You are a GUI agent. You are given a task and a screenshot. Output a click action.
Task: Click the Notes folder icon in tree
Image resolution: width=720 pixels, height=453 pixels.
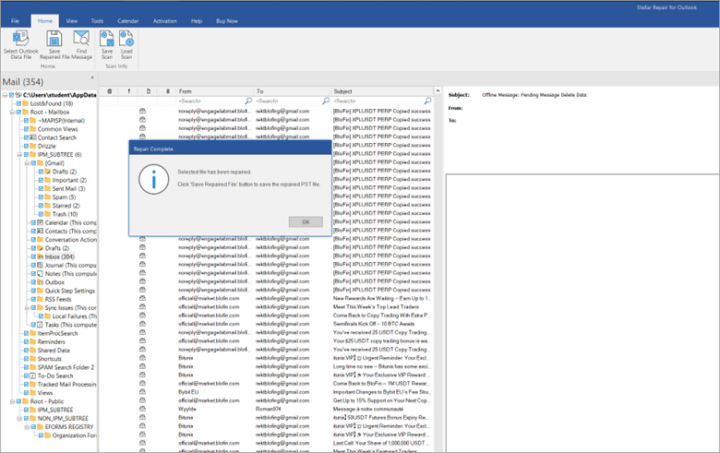[40, 274]
